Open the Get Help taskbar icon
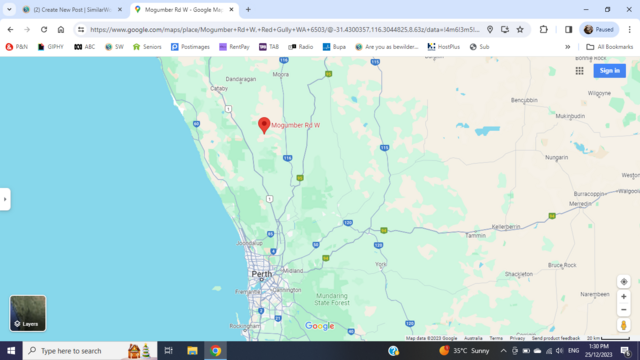This screenshot has height=360, width=640. tap(393, 351)
